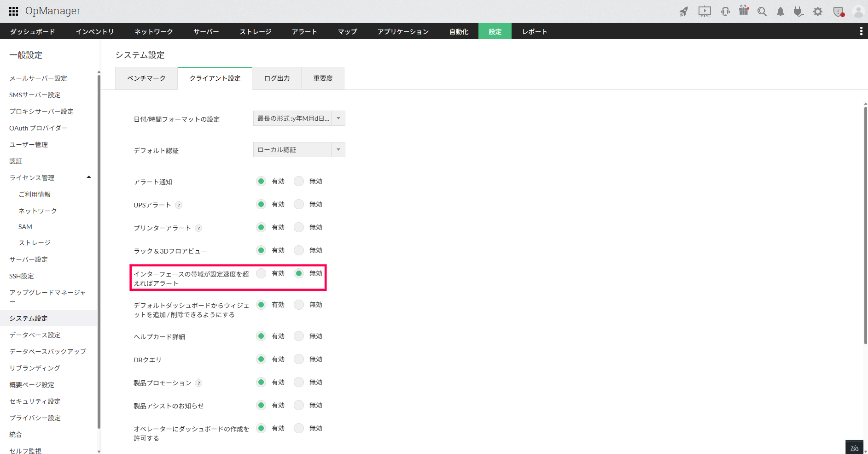Viewport: 868px width, 454px height.
Task: Click the headset support icon
Action: (725, 12)
